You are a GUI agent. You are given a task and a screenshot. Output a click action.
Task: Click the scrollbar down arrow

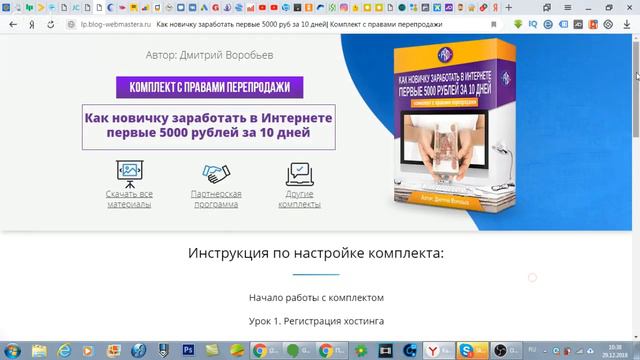point(636,337)
